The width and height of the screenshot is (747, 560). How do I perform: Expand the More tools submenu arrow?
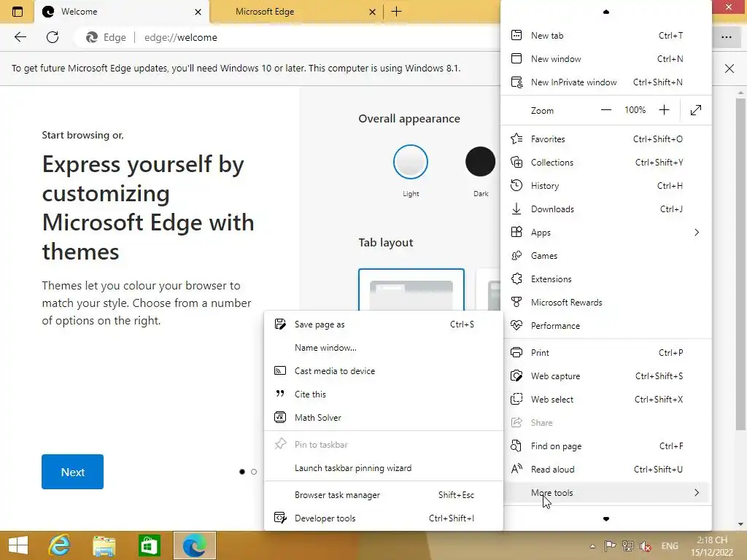pyautogui.click(x=697, y=493)
